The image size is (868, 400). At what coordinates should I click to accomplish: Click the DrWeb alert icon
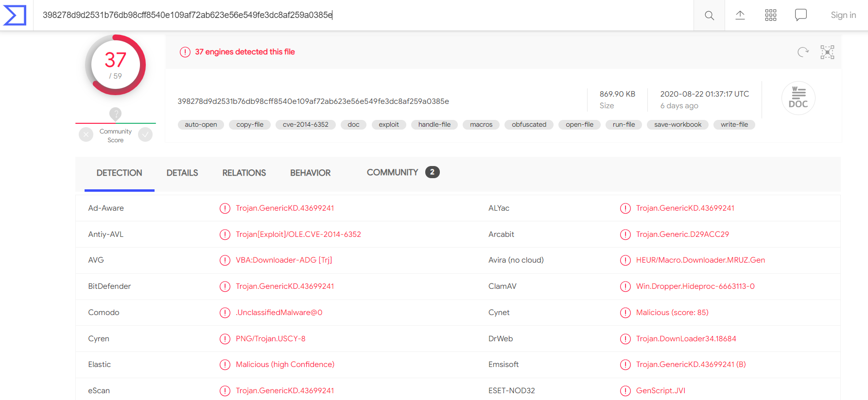pos(625,339)
